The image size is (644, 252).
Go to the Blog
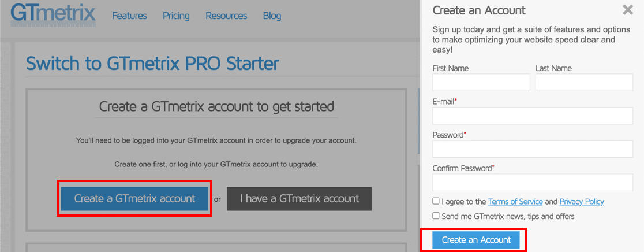[x=272, y=16]
